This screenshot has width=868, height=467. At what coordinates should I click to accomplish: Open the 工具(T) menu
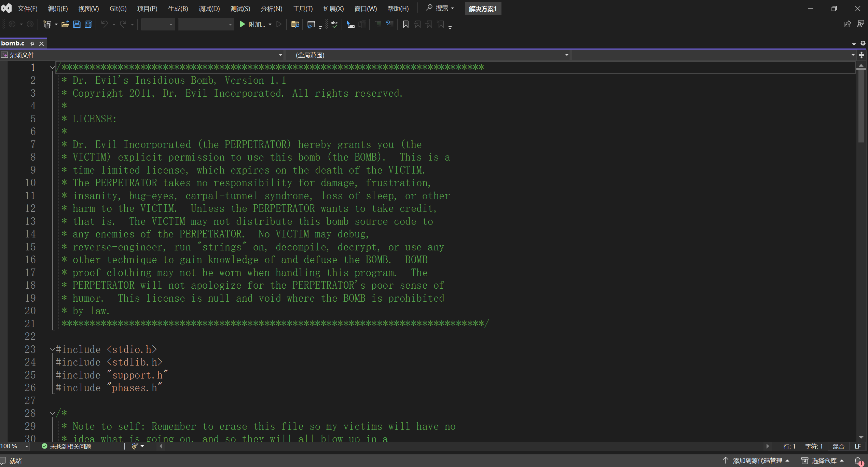coord(303,9)
